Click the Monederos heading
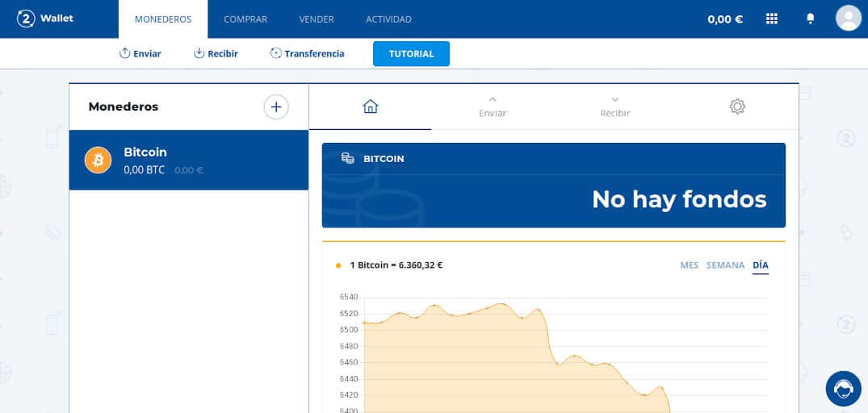The height and width of the screenshot is (413, 868). [x=124, y=106]
